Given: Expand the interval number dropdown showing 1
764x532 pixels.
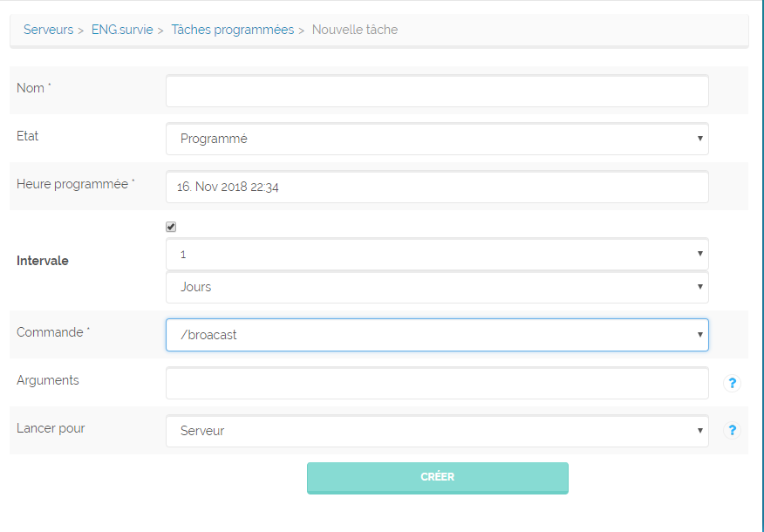Looking at the screenshot, I should point(437,254).
